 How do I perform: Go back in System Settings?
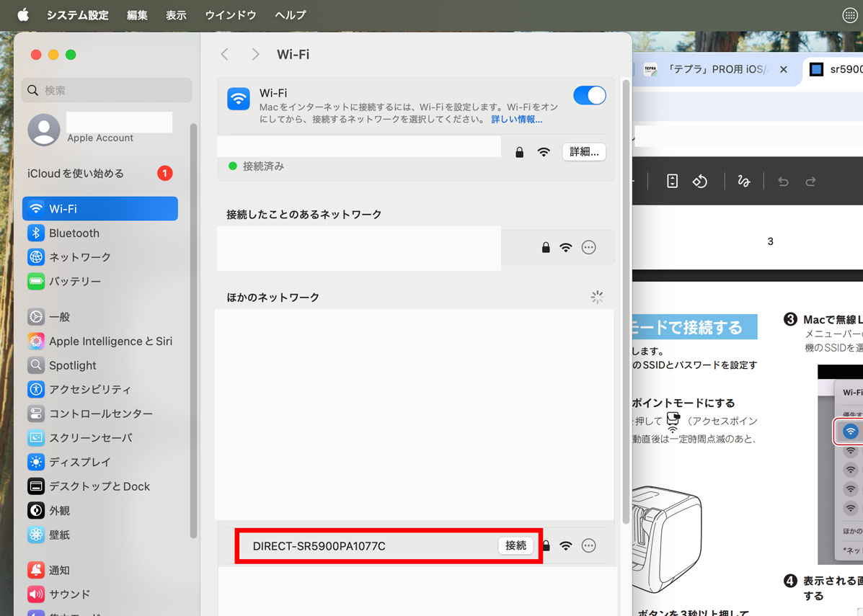coord(224,54)
